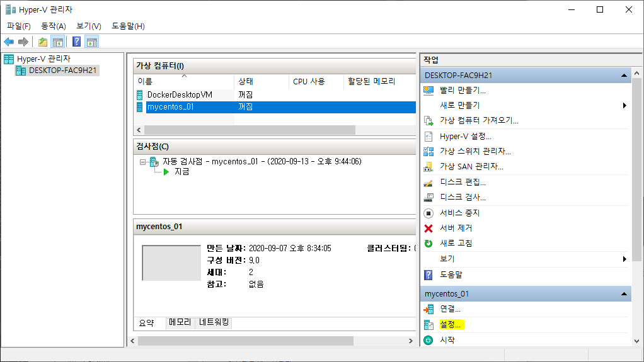This screenshot has width=644, height=362.
Task: Collapse the 자동 검사점 tree node
Action: click(x=142, y=162)
